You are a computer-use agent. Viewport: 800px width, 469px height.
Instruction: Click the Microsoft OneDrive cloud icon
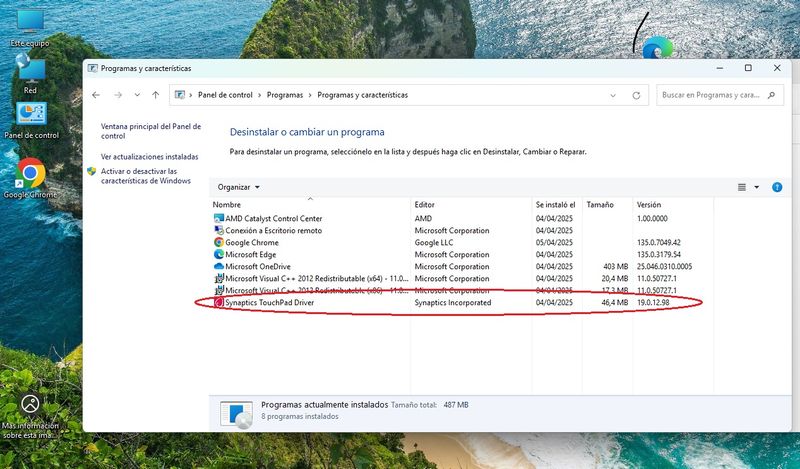(219, 266)
